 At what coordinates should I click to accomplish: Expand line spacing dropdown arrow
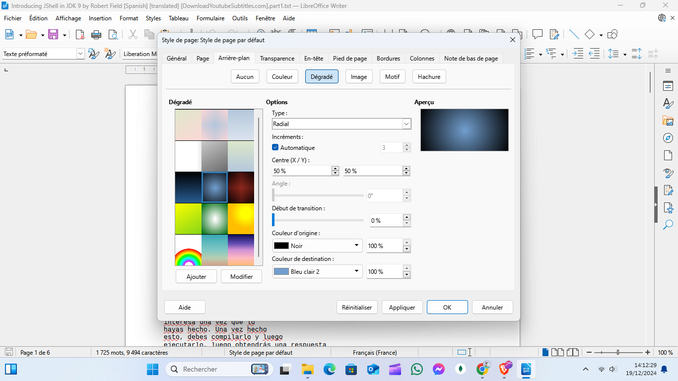(x=625, y=54)
